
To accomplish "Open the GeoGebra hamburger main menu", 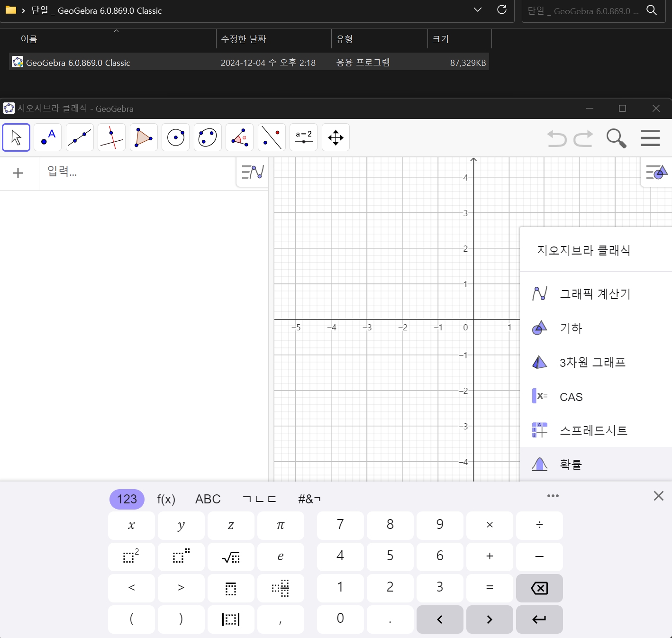I will pyautogui.click(x=650, y=138).
